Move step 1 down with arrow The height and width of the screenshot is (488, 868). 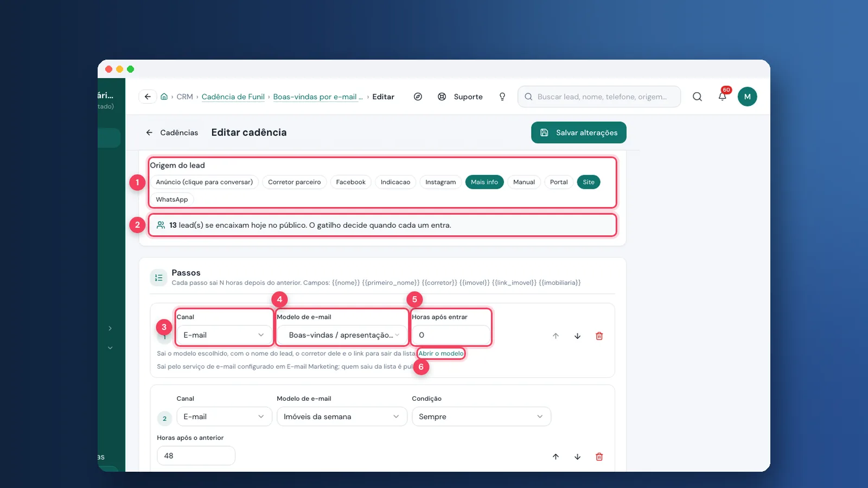pos(577,336)
